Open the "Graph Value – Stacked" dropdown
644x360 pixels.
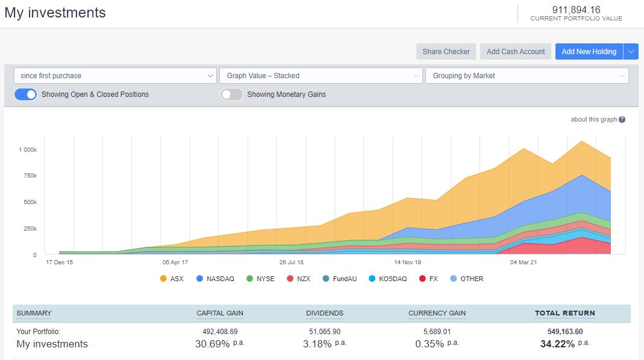click(x=321, y=75)
